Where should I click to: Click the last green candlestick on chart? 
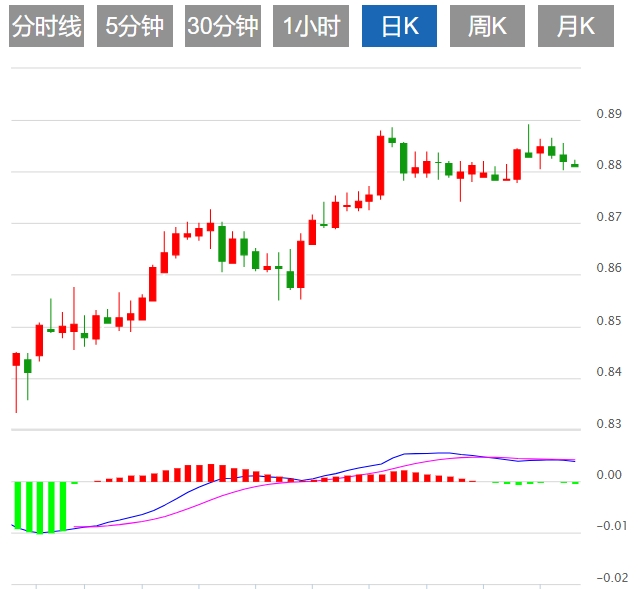(575, 164)
